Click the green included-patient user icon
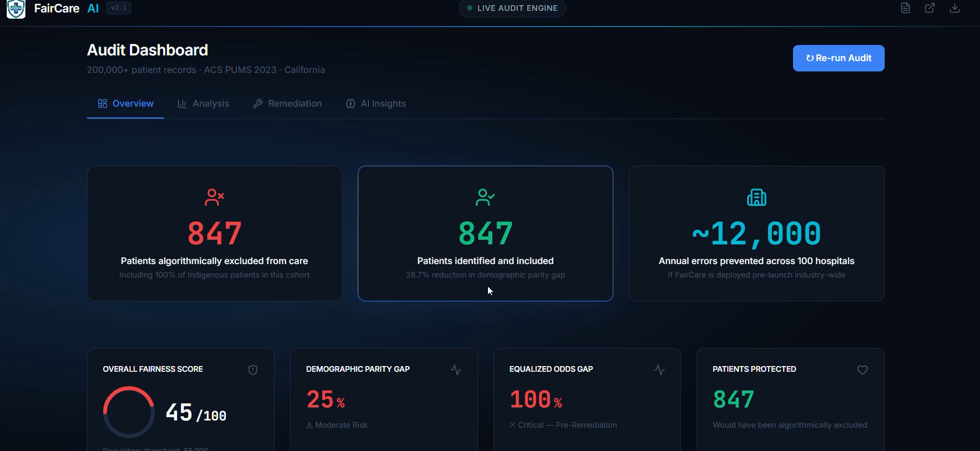The width and height of the screenshot is (980, 451). [x=485, y=197]
